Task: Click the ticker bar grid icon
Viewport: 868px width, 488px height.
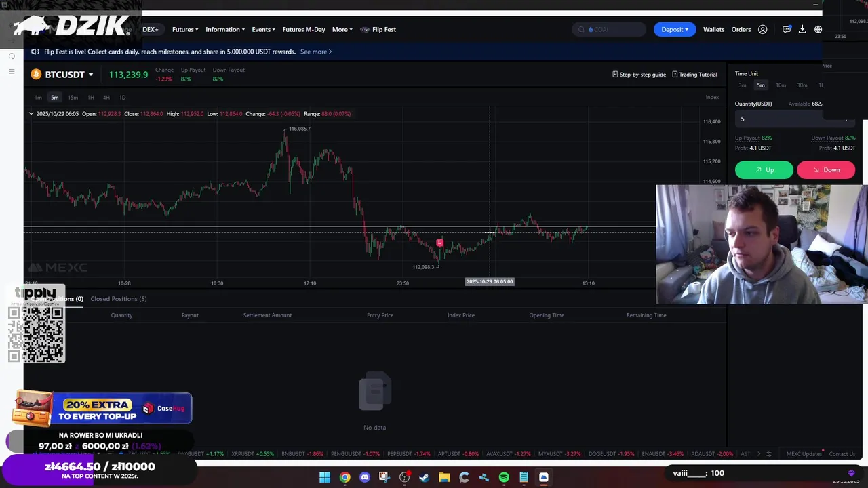Action: tap(768, 454)
